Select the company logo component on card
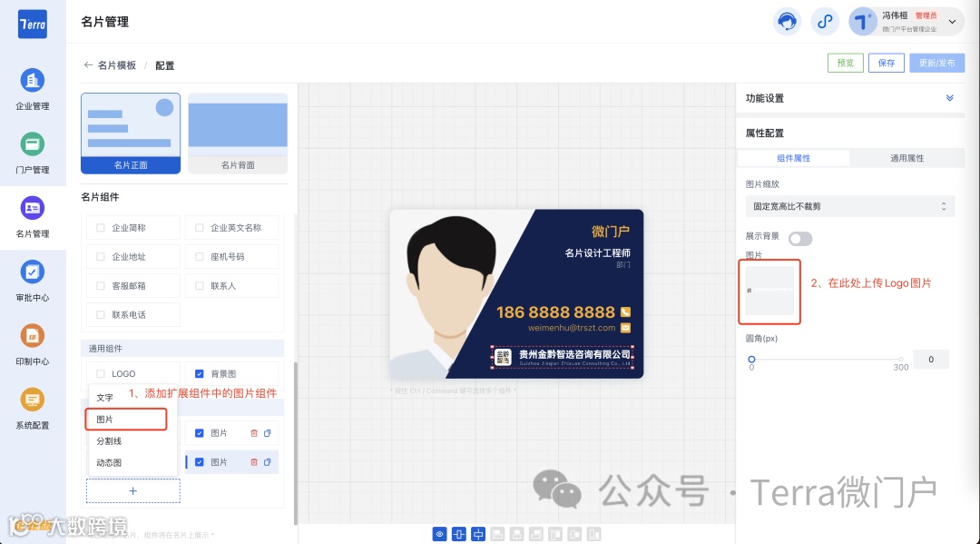980x544 pixels. click(563, 357)
